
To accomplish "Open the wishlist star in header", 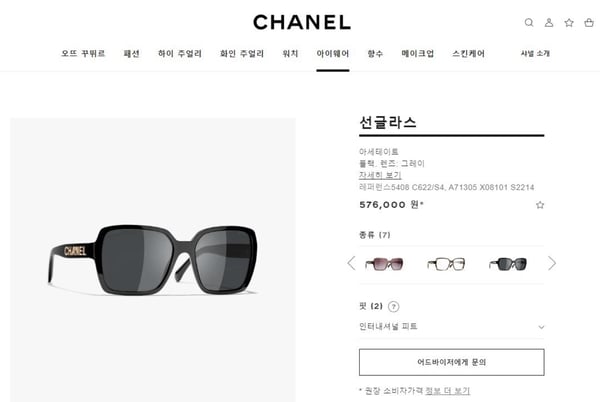I will [569, 23].
